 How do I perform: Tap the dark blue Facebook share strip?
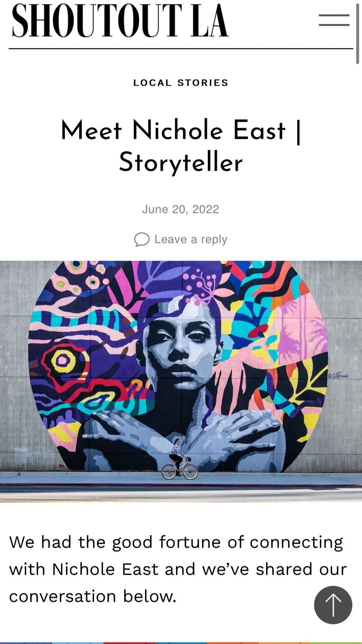point(26,642)
